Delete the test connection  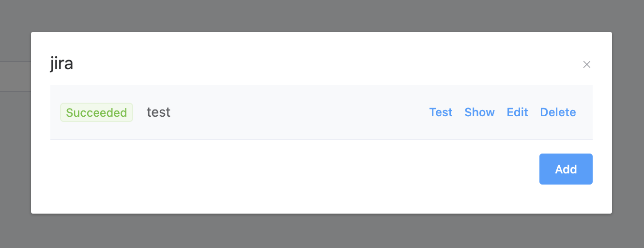[558, 112]
